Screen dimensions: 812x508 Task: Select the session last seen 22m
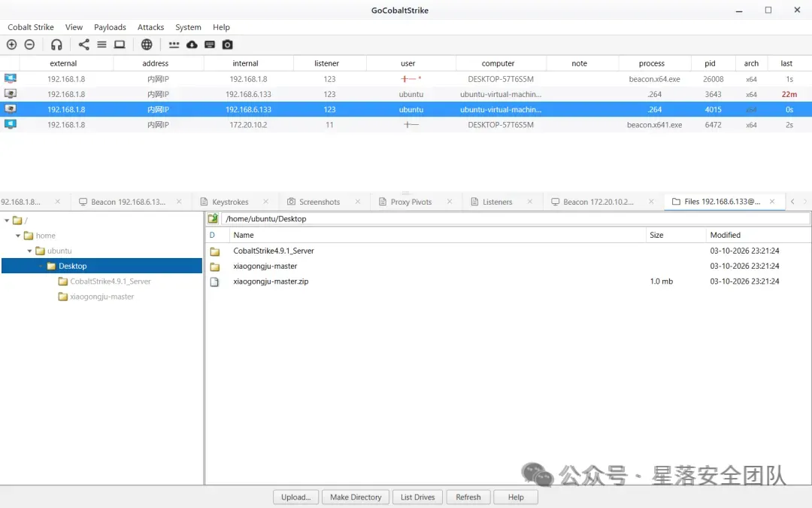click(x=406, y=94)
